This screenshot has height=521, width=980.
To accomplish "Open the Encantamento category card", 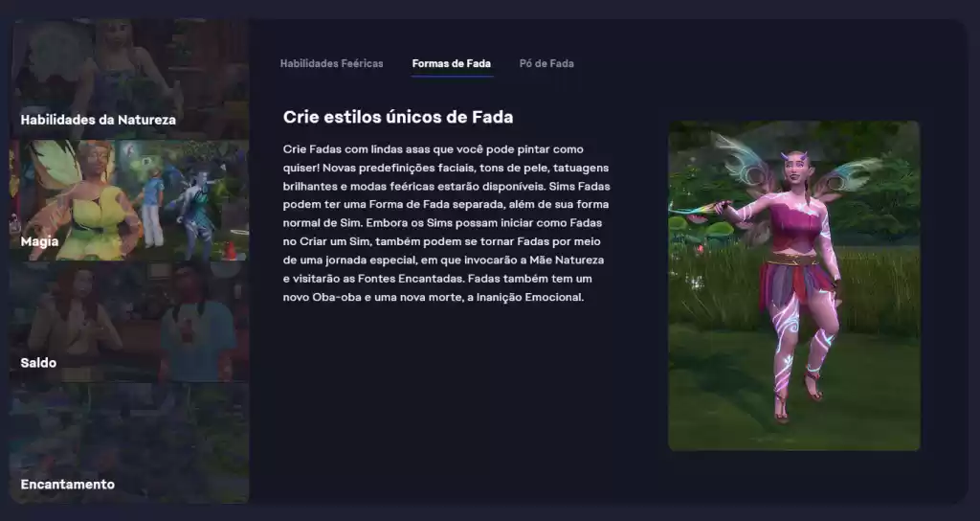I will [129, 443].
